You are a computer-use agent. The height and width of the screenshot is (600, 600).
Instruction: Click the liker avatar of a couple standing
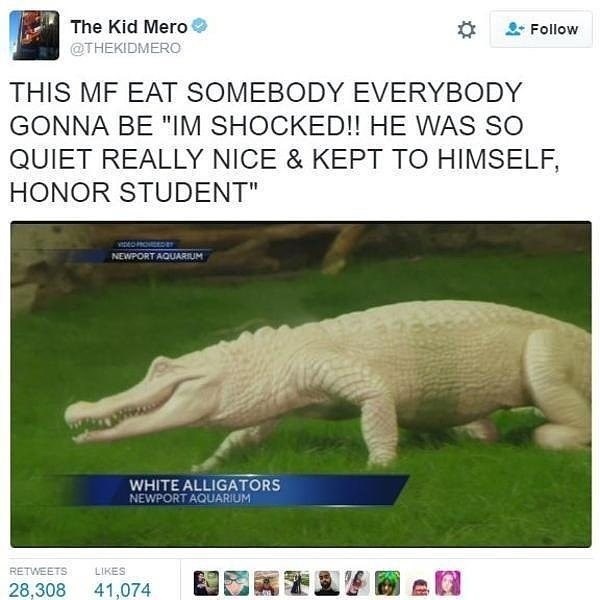tap(297, 583)
